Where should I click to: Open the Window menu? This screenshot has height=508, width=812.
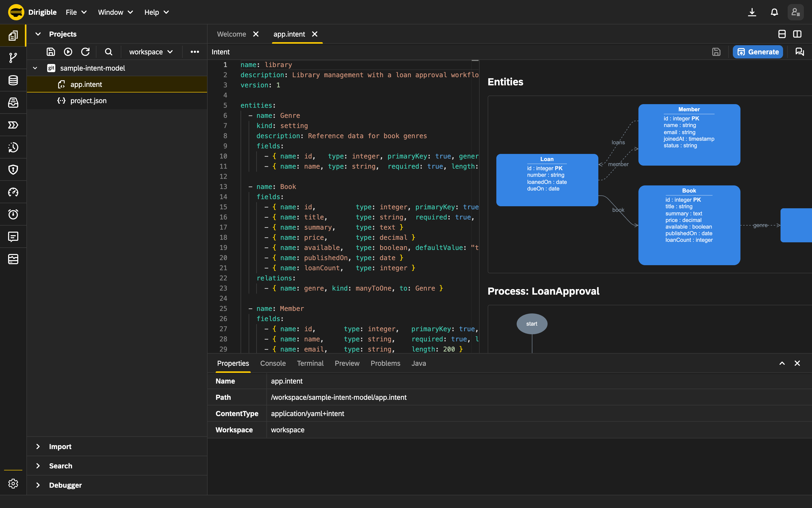115,12
